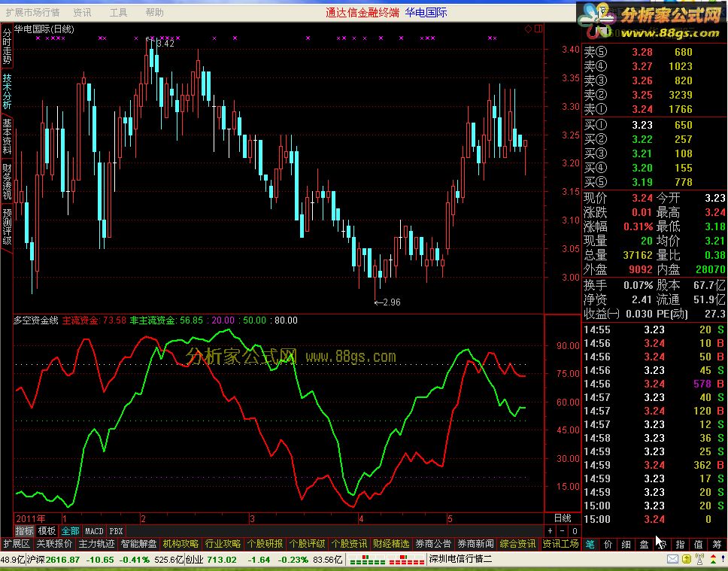The width and height of the screenshot is (728, 571).
Task: Select the 盘 tab in trade panel
Action: [644, 544]
